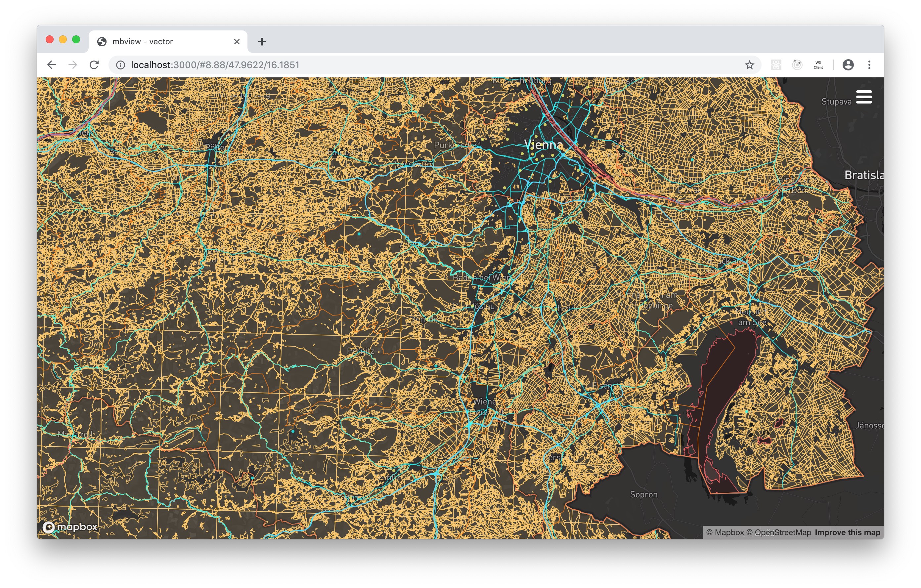Viewport: 921px width, 588px height.
Task: Go back to the previous page
Action: pos(52,65)
